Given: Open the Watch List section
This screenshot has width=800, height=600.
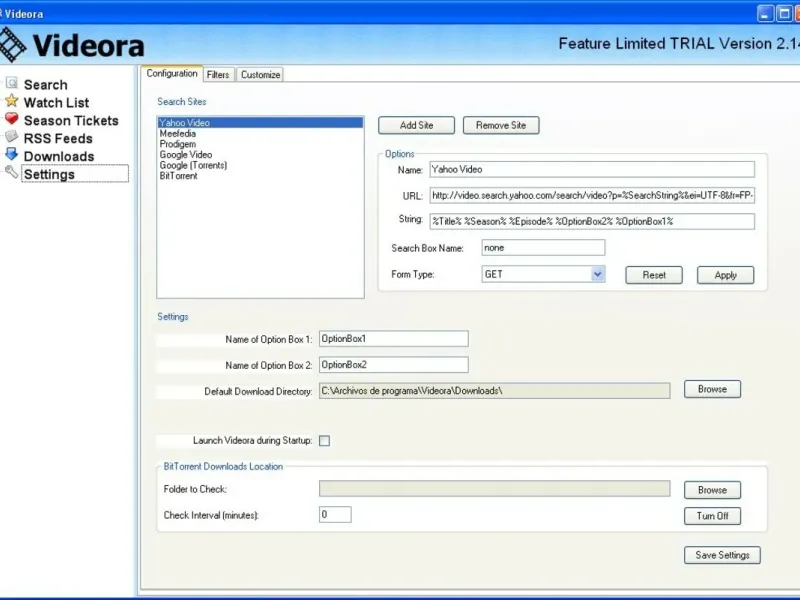Looking at the screenshot, I should pos(56,103).
